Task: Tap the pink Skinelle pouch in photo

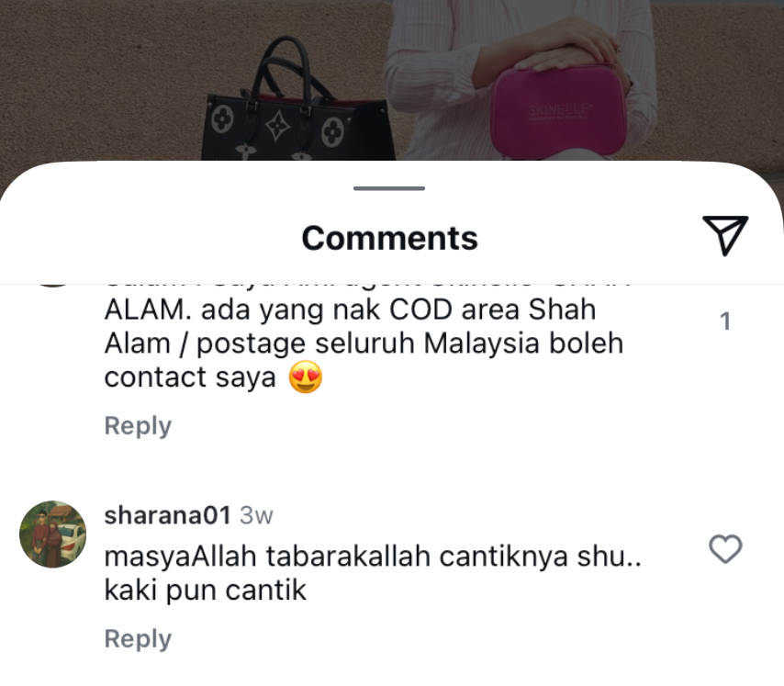Action: coord(557,113)
